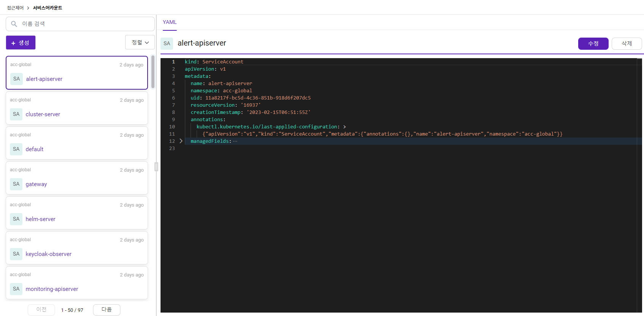Image resolution: width=644 pixels, height=316 pixels.
Task: Go to next page with 다음 button
Action: (107, 310)
